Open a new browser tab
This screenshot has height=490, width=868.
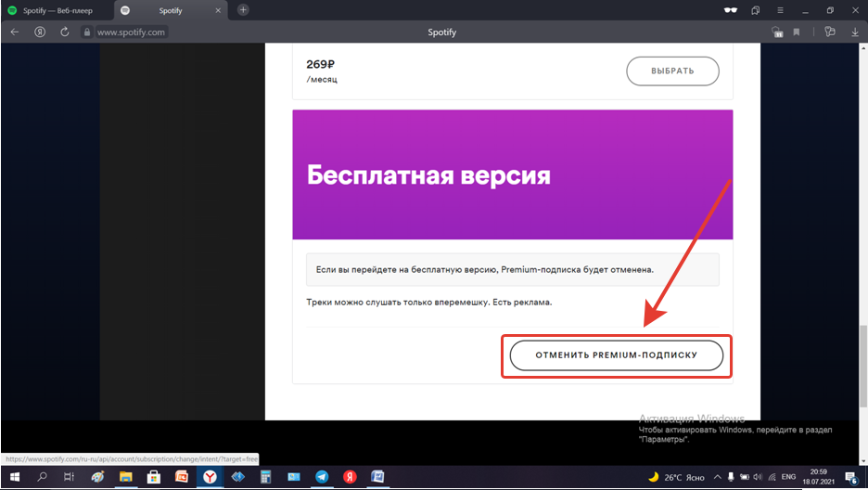click(243, 10)
